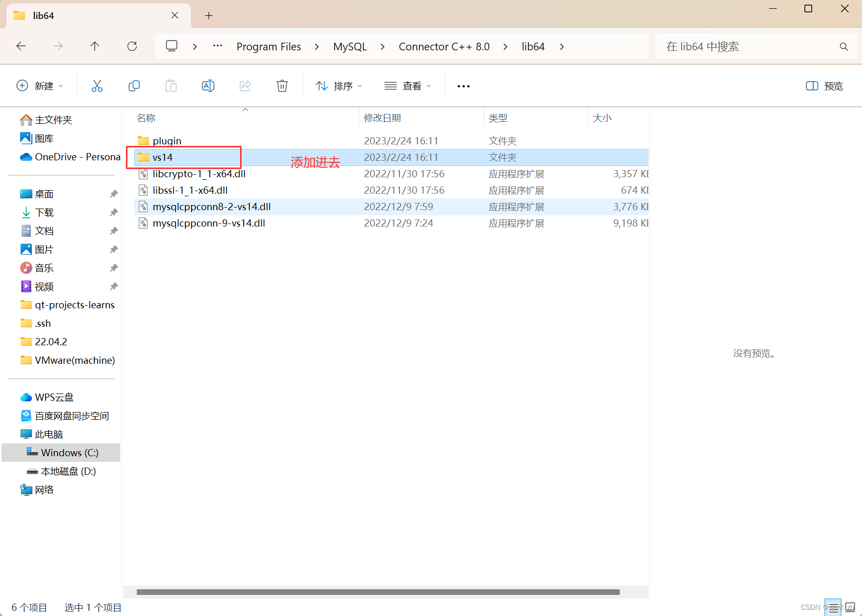Viewport: 862px width, 616px height.
Task: Expand chevron after Connector C++ 8.0 breadcrumb
Action: tap(505, 47)
